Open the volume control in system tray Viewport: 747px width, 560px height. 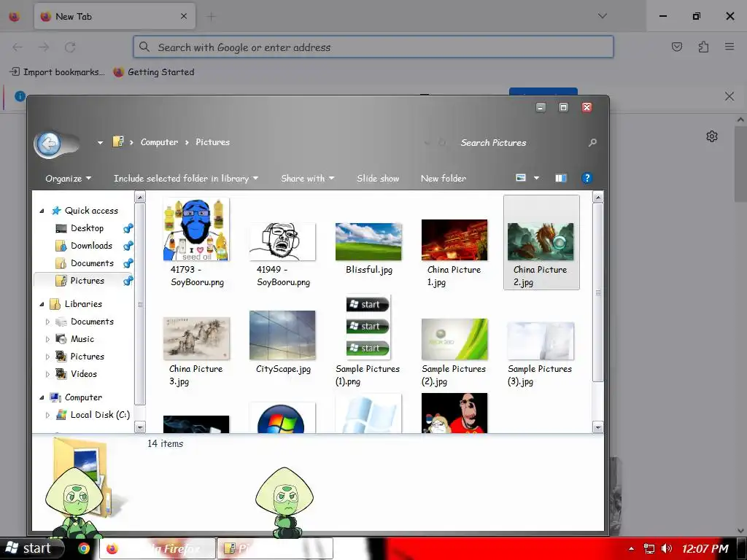667,548
